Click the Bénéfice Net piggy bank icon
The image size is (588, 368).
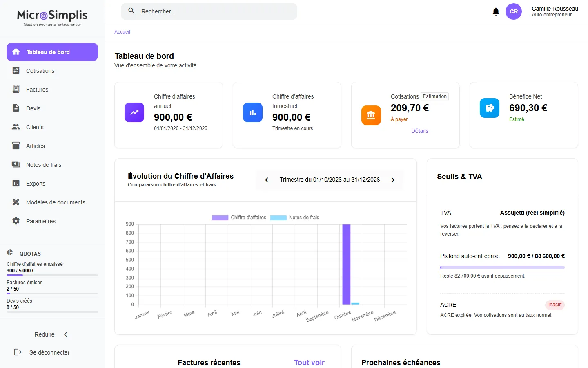(x=490, y=108)
